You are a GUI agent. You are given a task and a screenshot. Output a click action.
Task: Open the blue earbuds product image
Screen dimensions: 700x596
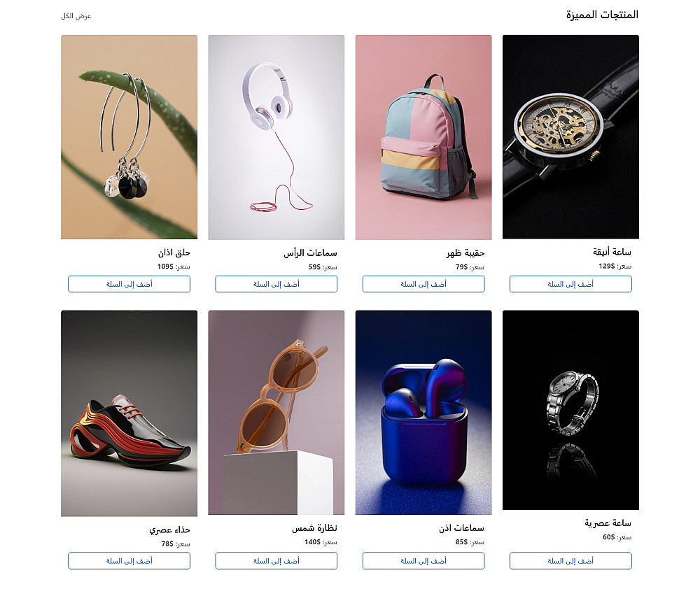click(423, 413)
